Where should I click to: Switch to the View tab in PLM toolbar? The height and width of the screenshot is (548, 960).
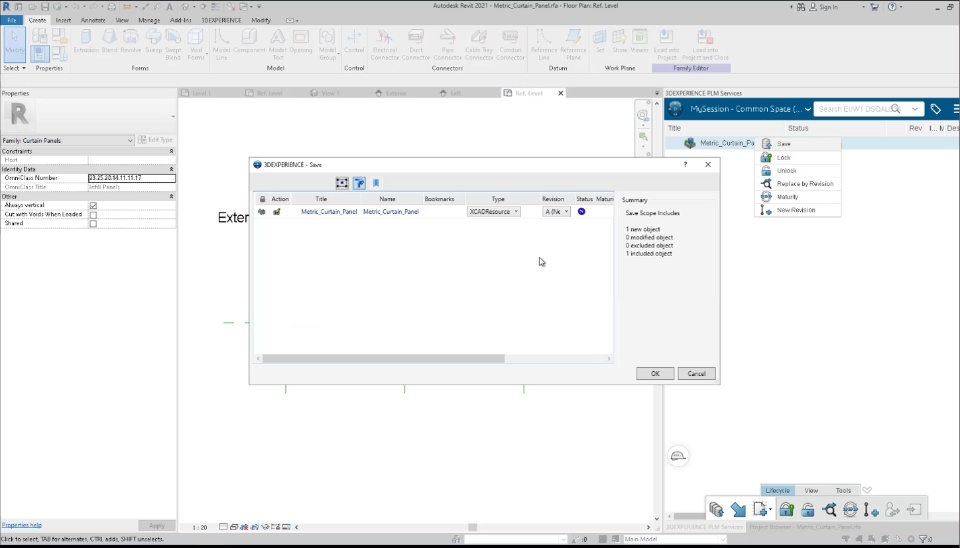point(811,490)
